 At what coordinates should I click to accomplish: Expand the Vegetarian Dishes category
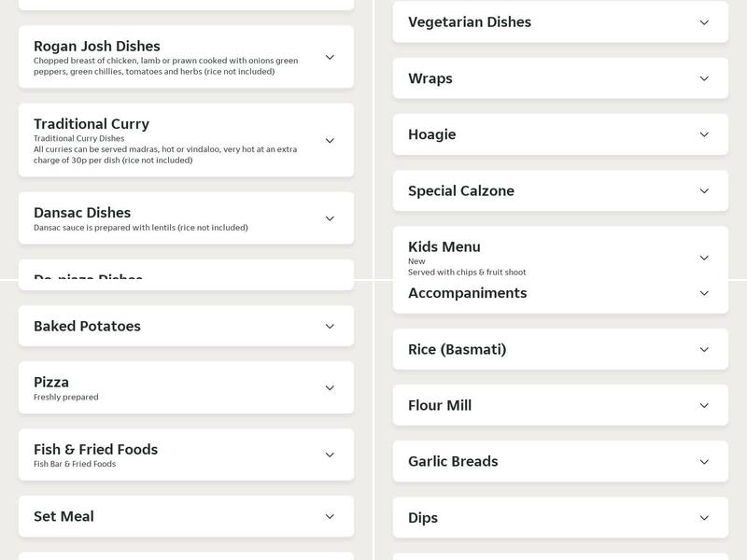[558, 21]
